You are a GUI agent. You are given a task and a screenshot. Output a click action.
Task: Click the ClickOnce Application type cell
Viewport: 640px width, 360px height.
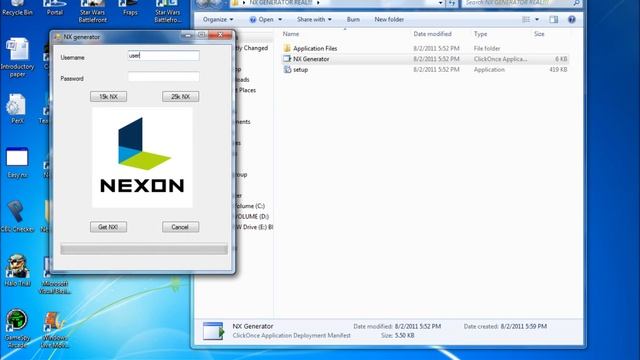coord(500,59)
